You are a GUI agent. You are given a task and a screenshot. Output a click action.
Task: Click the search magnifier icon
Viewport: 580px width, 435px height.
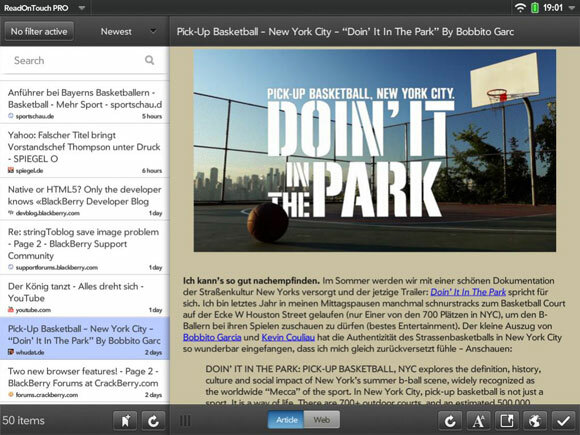tap(149, 60)
